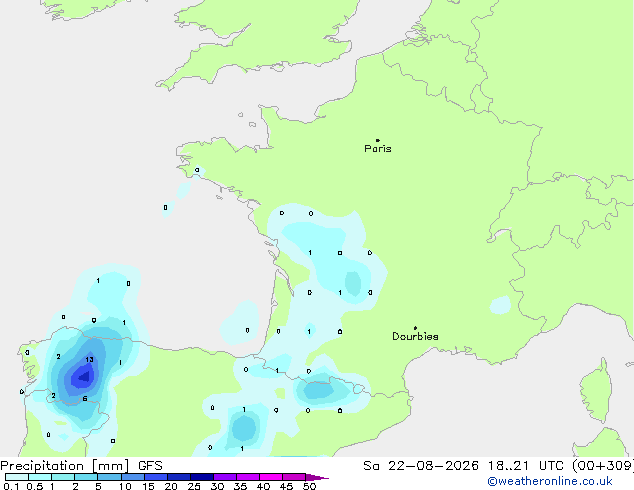Pick the 1–2 mm legend color swatch
The width and height of the screenshot is (634, 490).
pos(63,477)
